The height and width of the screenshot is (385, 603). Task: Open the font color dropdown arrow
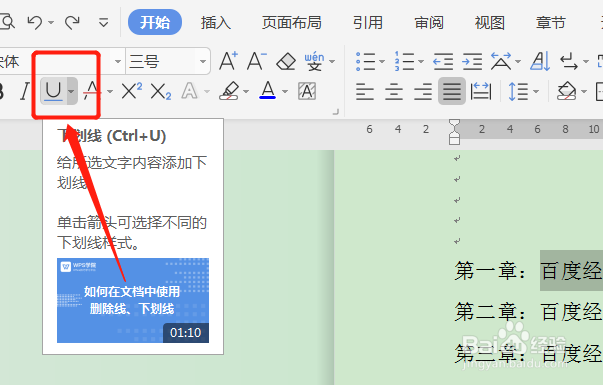click(x=285, y=91)
